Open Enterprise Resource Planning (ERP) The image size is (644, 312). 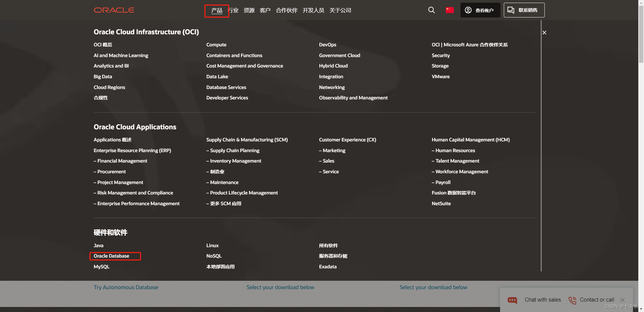pos(132,150)
